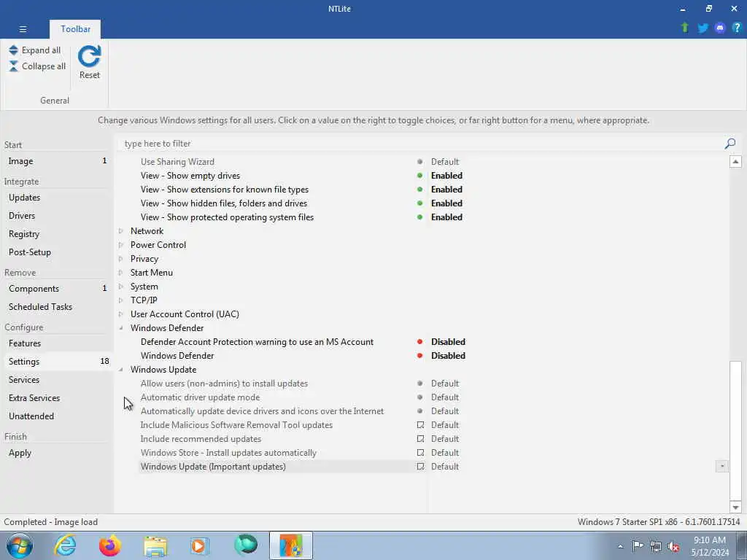The image size is (747, 560).
Task: Click the filter search magnifier icon
Action: click(x=729, y=144)
